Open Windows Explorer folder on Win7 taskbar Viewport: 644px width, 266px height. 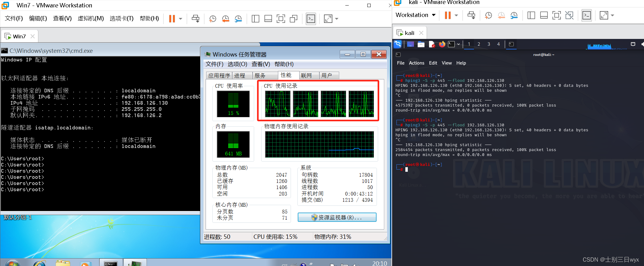point(63,263)
